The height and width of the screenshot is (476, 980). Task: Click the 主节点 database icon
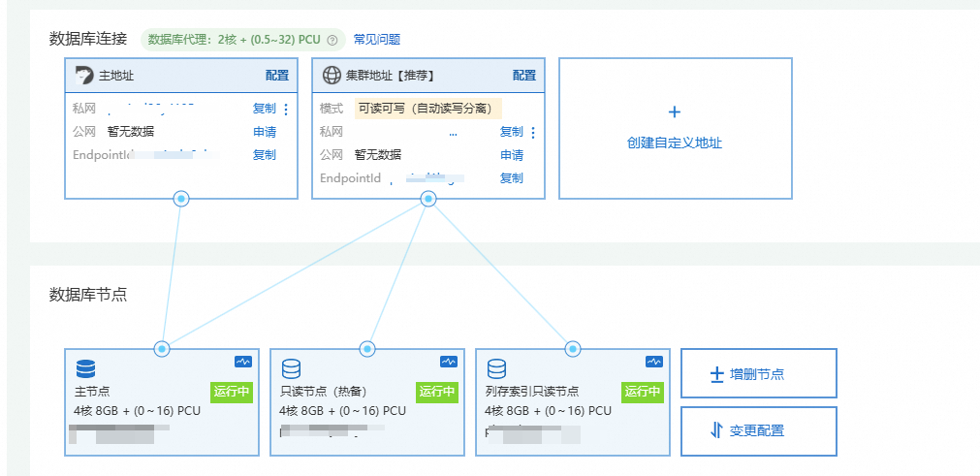[85, 369]
